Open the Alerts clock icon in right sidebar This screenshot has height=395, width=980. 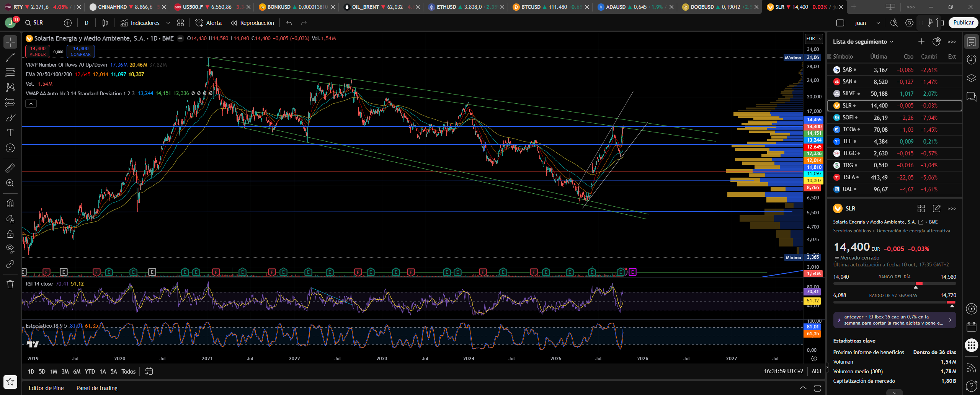coord(971,60)
